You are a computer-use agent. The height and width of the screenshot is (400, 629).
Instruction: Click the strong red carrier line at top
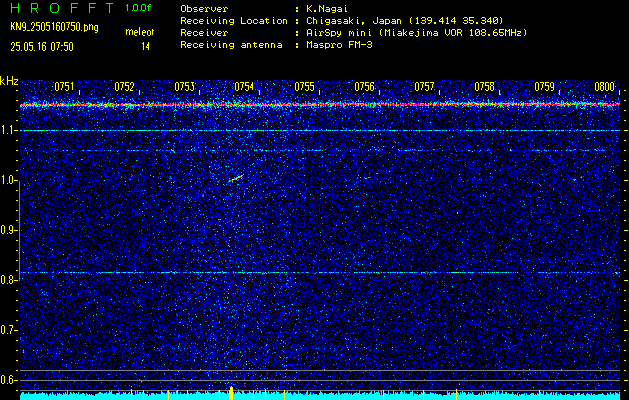tap(320, 105)
